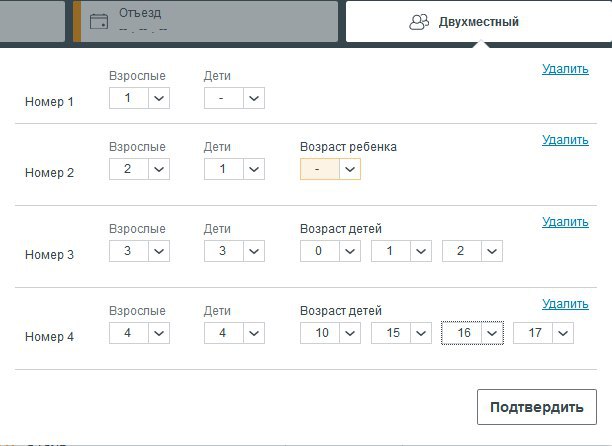
Task: Click the Подтвердить button
Action: tap(537, 407)
